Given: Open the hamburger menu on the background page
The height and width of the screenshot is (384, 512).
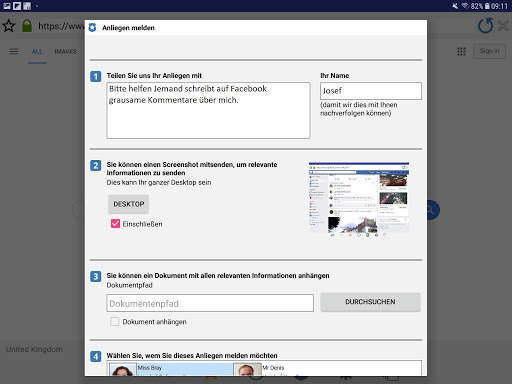Looking at the screenshot, I should coord(14,51).
